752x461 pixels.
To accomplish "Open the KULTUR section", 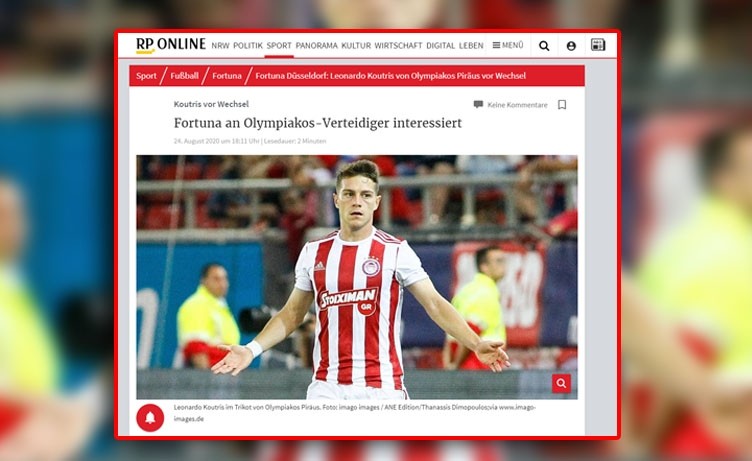I will 356,46.
